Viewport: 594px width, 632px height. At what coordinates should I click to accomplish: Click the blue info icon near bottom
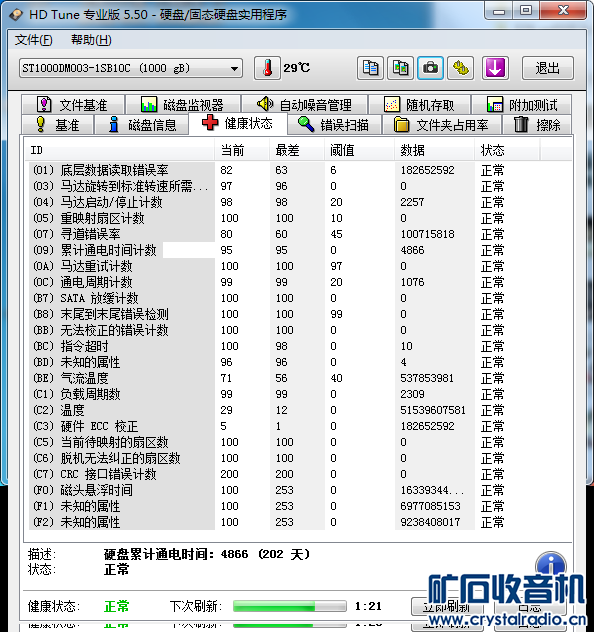[551, 564]
